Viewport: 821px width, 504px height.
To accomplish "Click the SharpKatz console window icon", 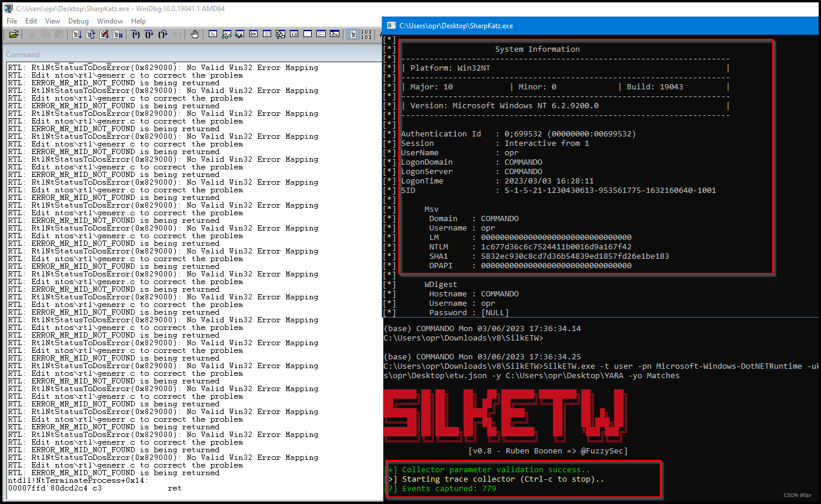I will (391, 25).
